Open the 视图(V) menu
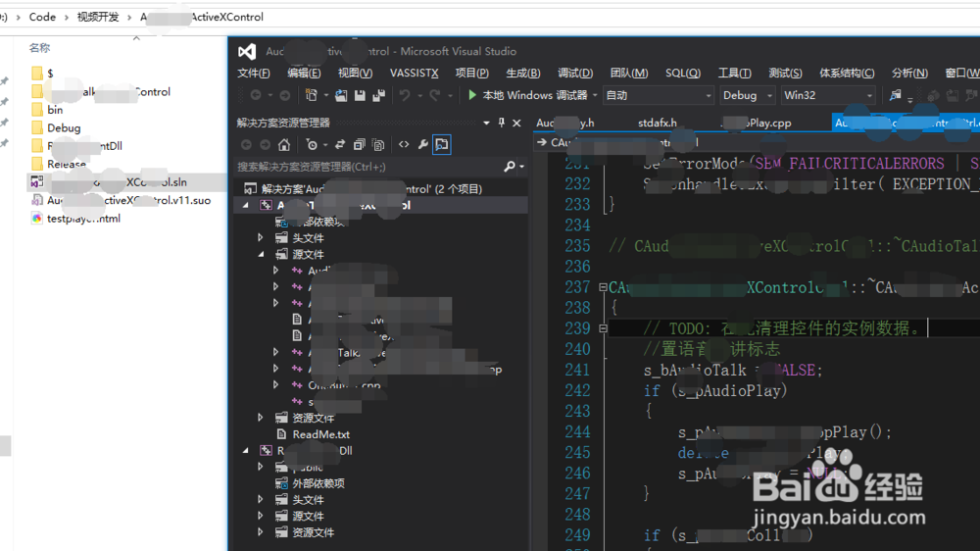 click(355, 74)
